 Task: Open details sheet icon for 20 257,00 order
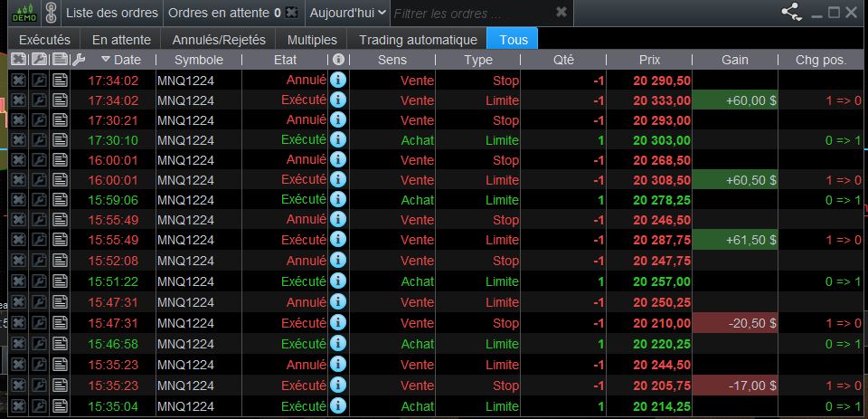pos(60,281)
